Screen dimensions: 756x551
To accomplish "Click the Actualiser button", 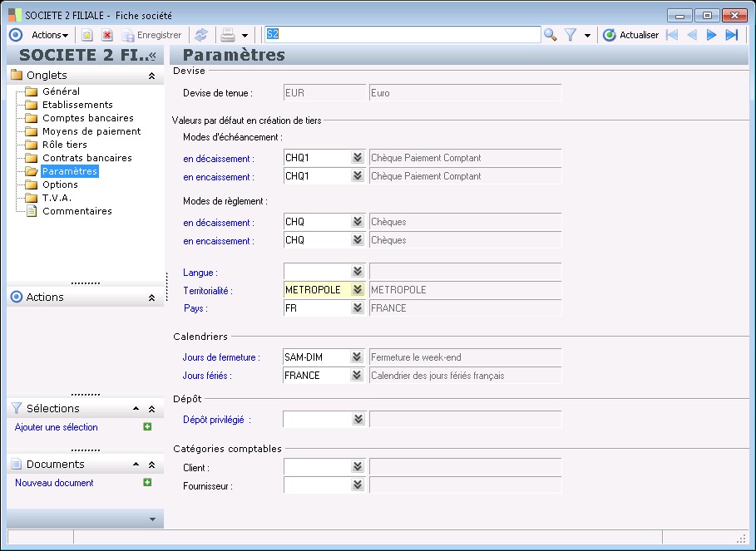I will tap(631, 35).
